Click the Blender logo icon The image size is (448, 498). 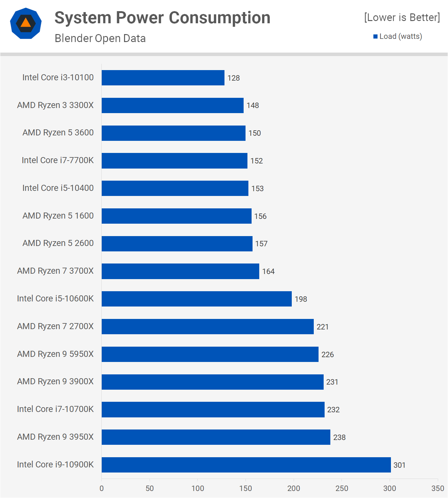coord(26,23)
